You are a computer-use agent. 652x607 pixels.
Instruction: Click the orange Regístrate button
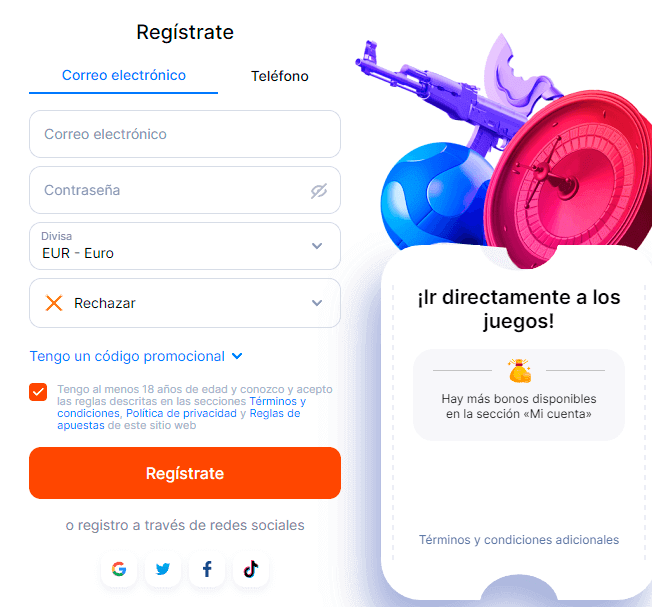point(185,473)
